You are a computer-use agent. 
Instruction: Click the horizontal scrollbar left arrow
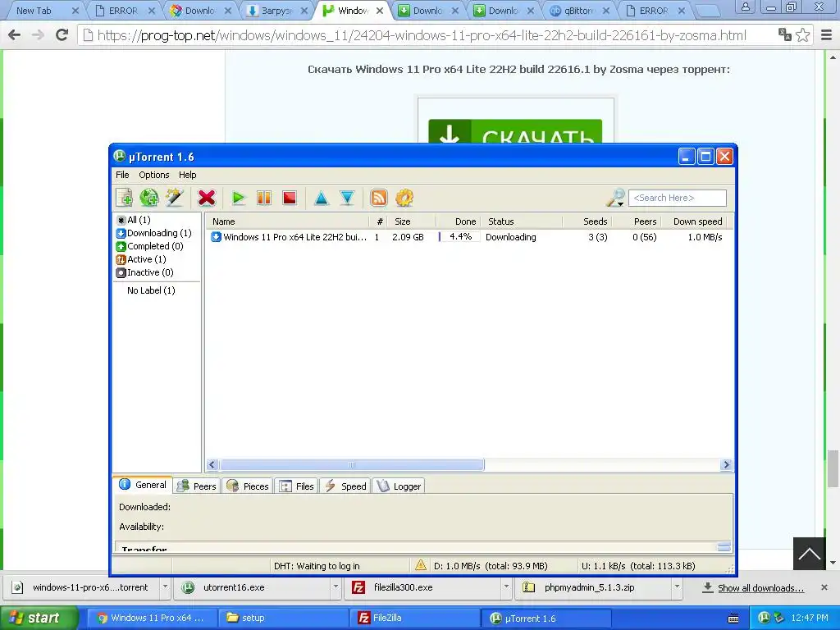(212, 464)
